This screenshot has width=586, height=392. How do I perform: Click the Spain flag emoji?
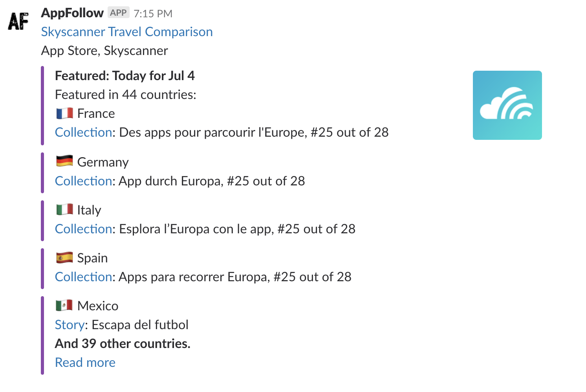pos(64,258)
